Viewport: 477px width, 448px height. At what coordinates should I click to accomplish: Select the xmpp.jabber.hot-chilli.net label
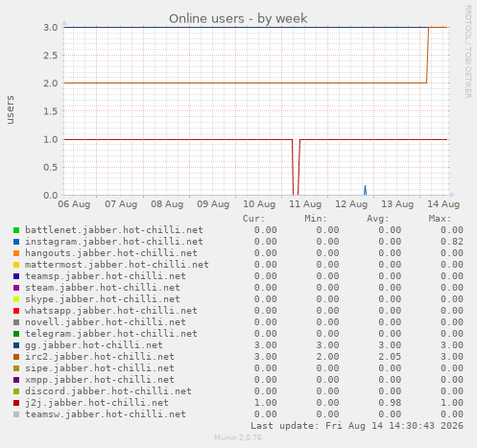[100, 380]
